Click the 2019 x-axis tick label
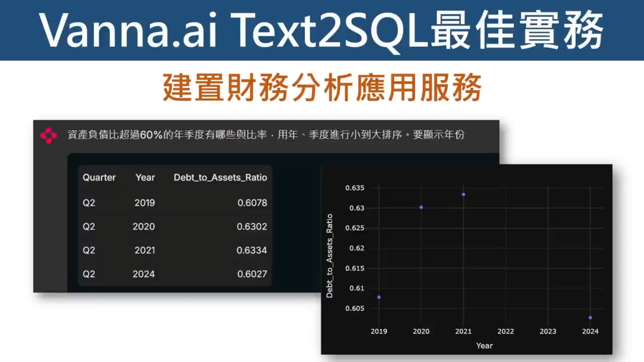The image size is (644, 362). tap(379, 331)
